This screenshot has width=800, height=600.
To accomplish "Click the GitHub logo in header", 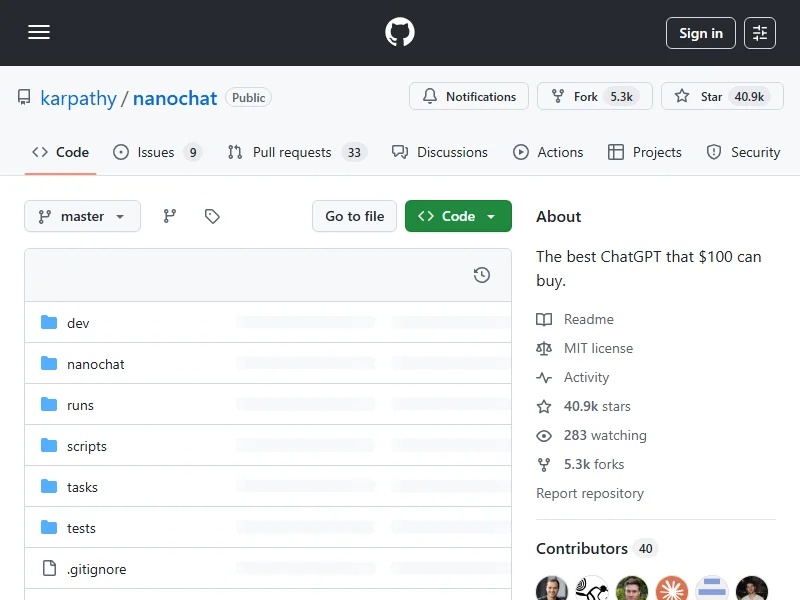I will tap(400, 33).
